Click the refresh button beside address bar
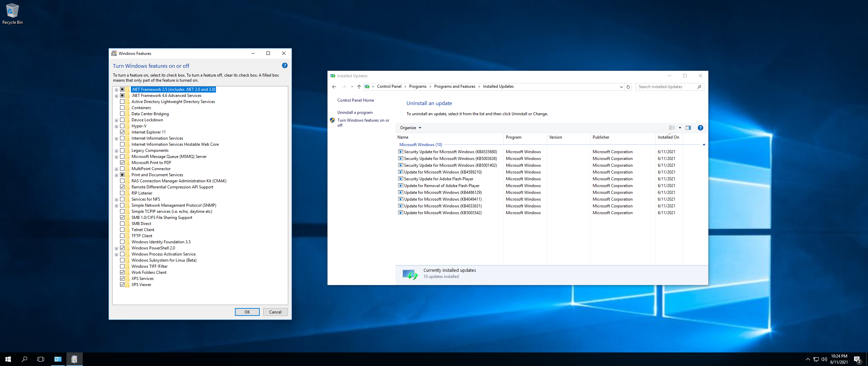The image size is (868, 366). [628, 87]
